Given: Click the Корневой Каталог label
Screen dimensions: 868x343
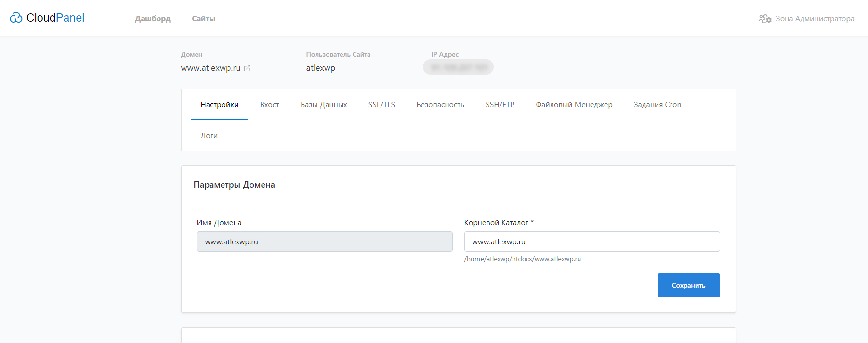Looking at the screenshot, I should tap(499, 223).
